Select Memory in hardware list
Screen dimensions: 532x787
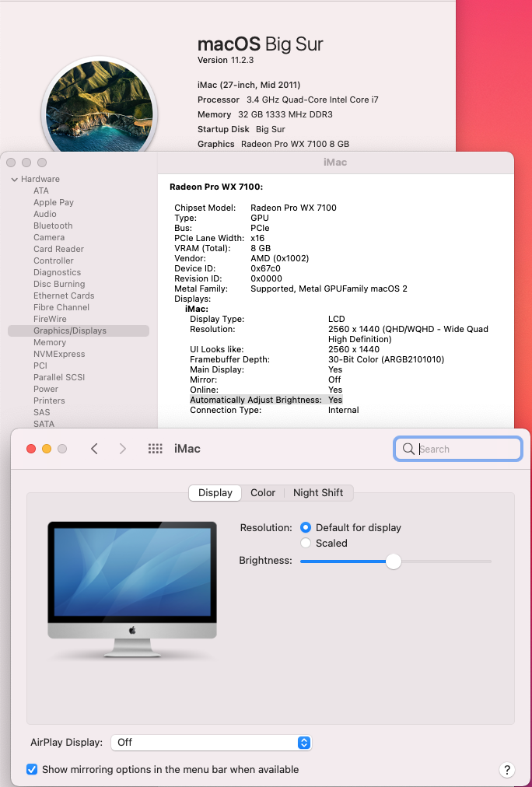click(50, 342)
